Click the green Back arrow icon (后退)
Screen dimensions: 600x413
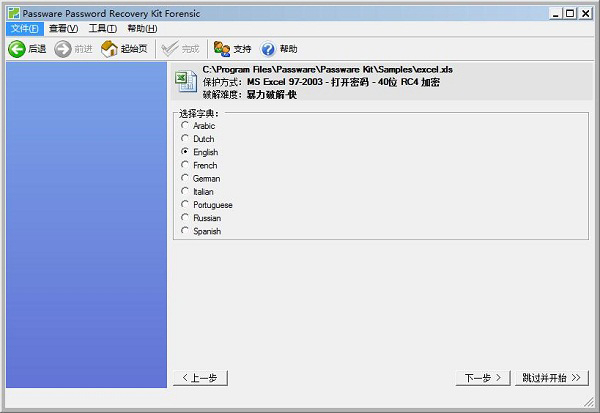pyautogui.click(x=16, y=49)
